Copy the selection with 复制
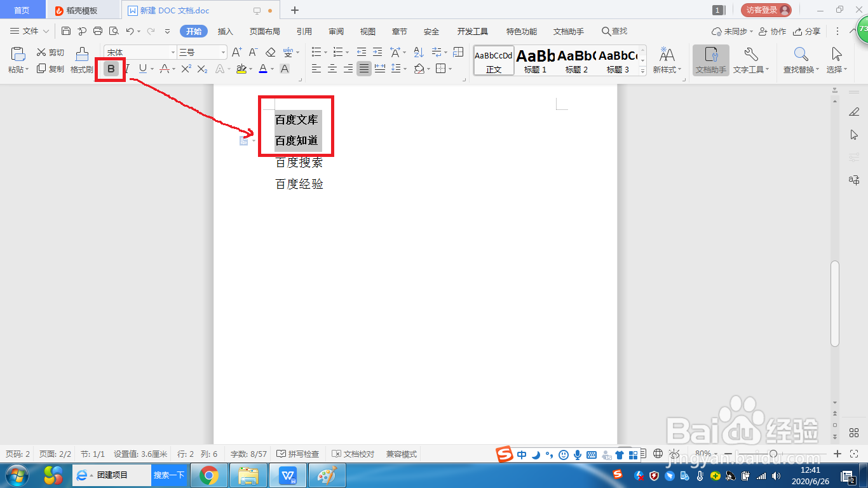This screenshot has width=868, height=488. click(x=50, y=69)
